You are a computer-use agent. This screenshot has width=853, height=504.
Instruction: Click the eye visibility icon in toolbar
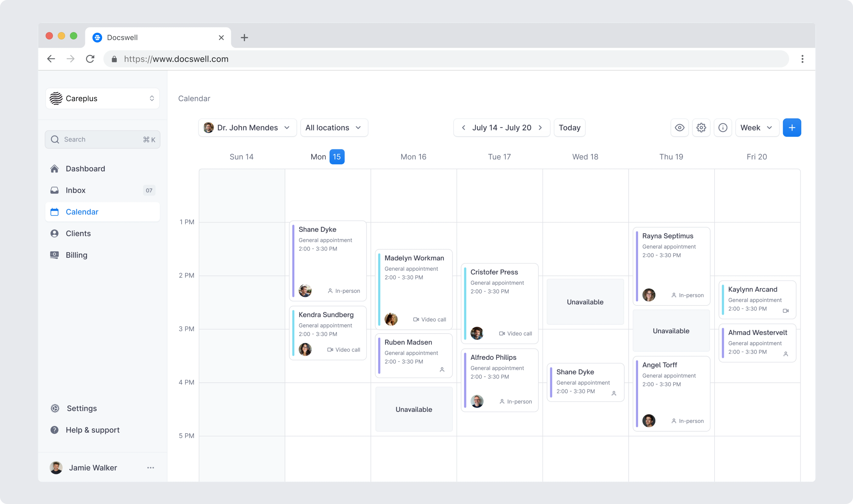click(x=679, y=128)
